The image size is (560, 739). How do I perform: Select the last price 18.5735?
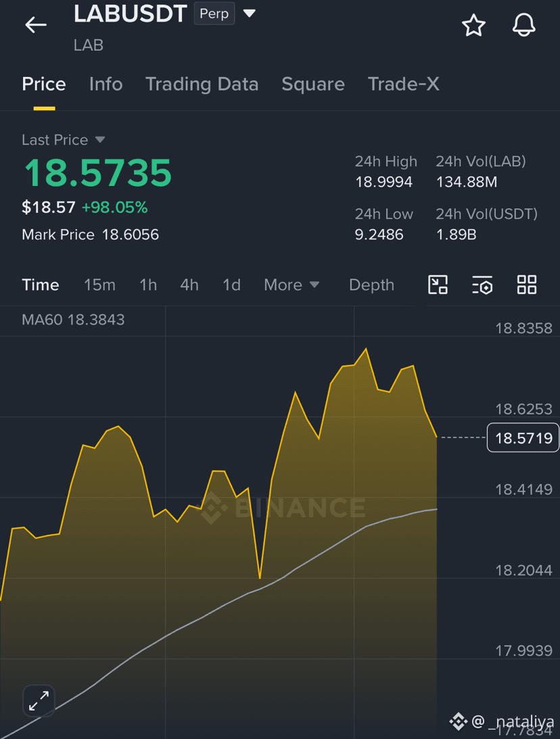pos(97,172)
